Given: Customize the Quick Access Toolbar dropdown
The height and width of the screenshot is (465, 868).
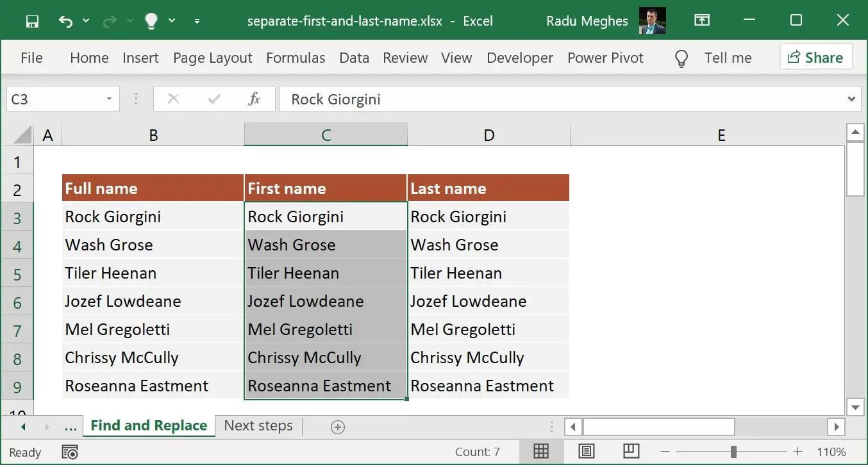Looking at the screenshot, I should (197, 21).
